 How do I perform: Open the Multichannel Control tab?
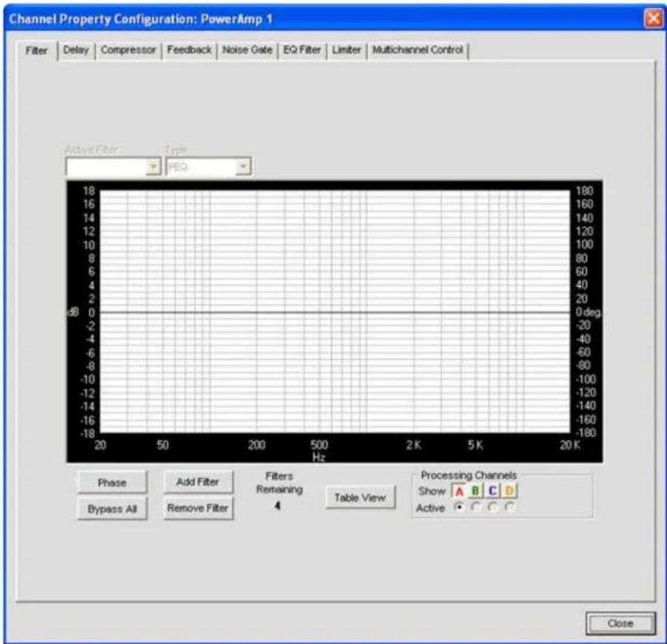(418, 50)
